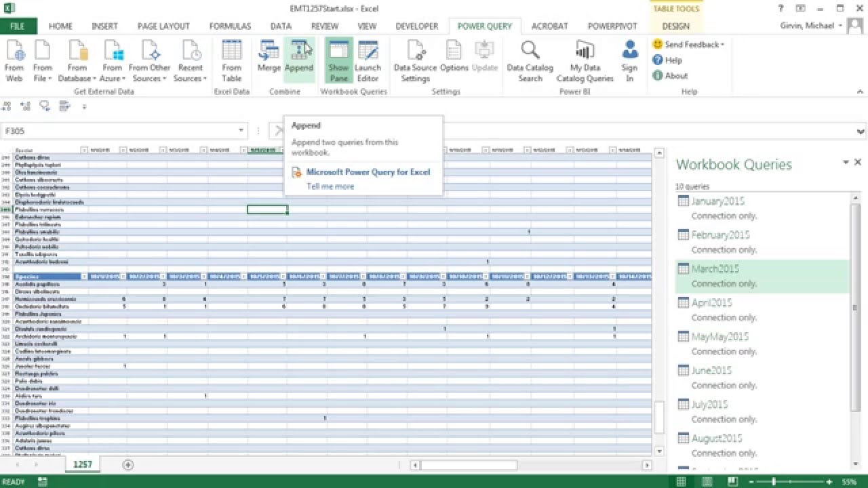Switch to Normal view in the status bar
This screenshot has height=488, width=868.
pyautogui.click(x=681, y=482)
